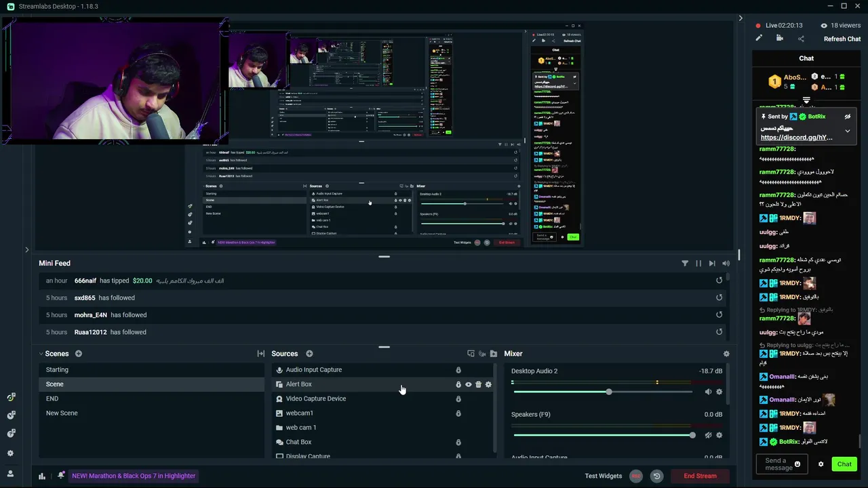
Task: Expand the pinned chat message chevron
Action: (847, 131)
